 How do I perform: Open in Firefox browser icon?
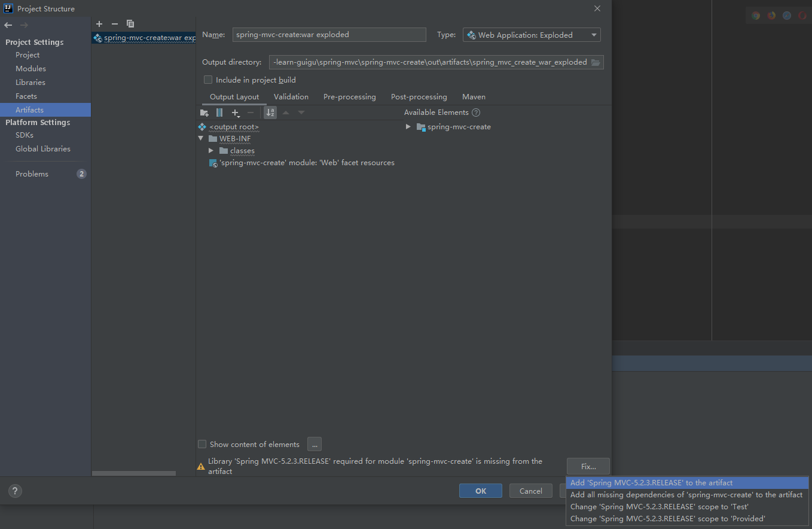point(771,16)
